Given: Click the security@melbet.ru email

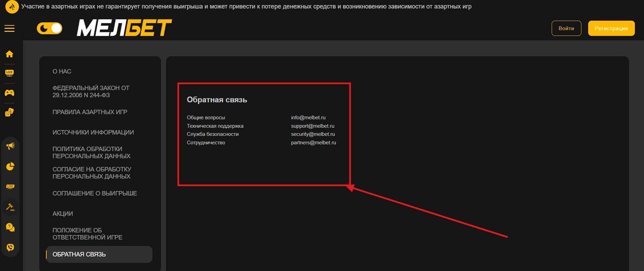Looking at the screenshot, I should coord(313,134).
